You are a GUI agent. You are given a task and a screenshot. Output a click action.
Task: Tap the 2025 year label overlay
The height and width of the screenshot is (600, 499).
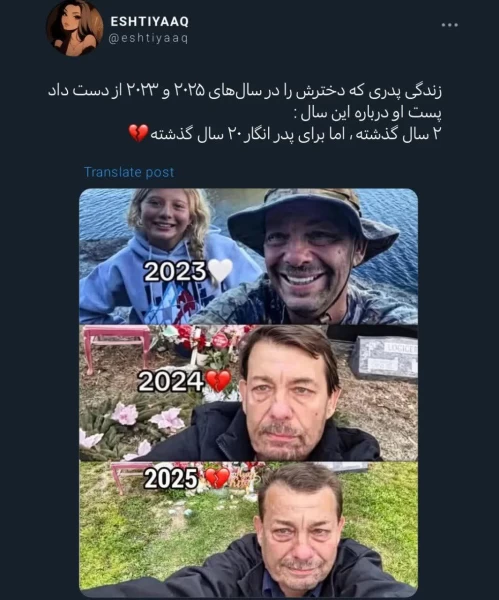[171, 479]
